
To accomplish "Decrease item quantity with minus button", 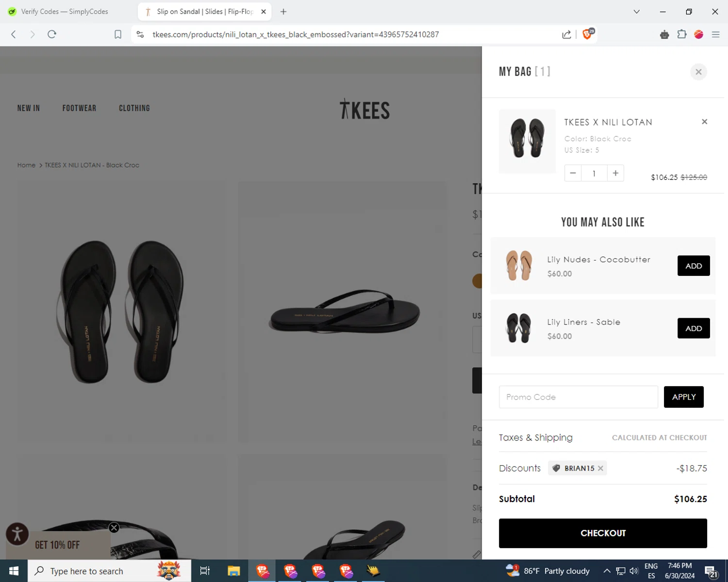I will click(573, 173).
